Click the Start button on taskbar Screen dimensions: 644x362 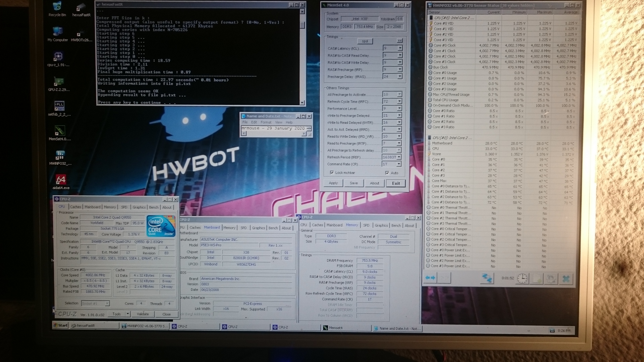tap(61, 325)
